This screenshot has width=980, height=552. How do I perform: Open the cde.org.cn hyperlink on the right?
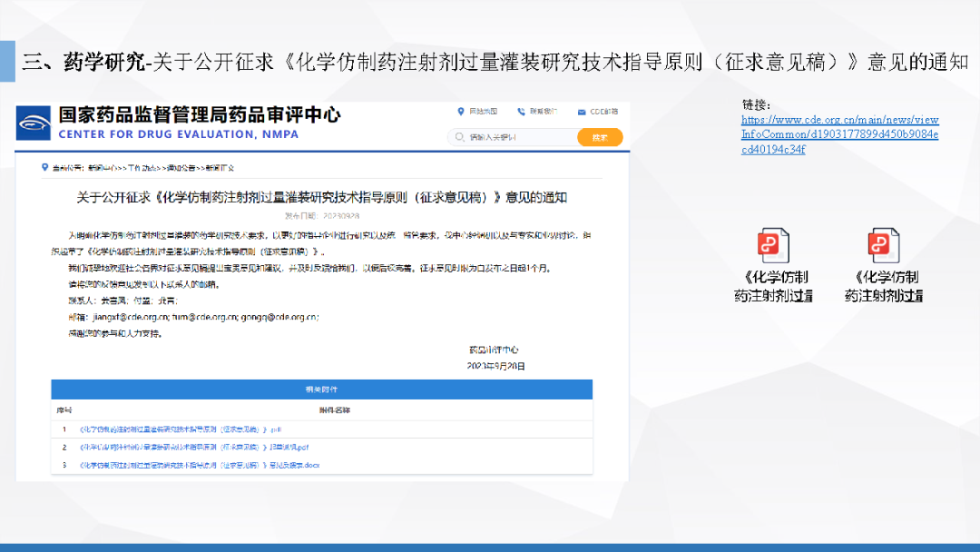pyautogui.click(x=839, y=134)
